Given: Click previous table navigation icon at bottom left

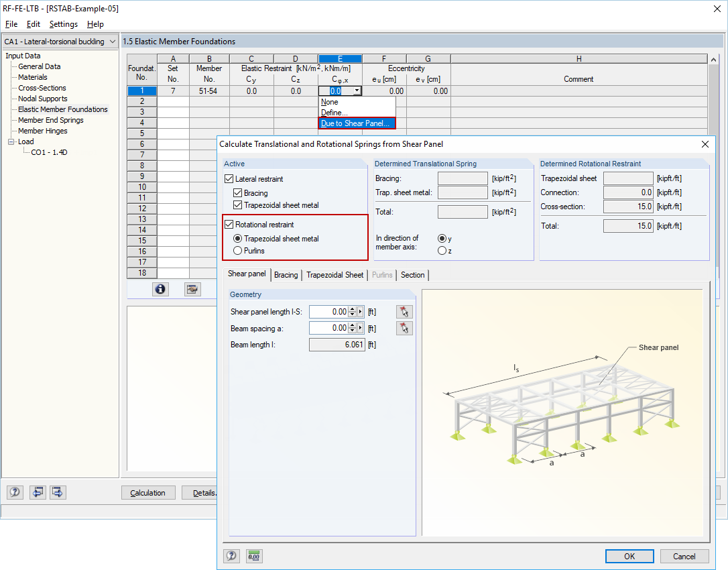Looking at the screenshot, I should (38, 492).
